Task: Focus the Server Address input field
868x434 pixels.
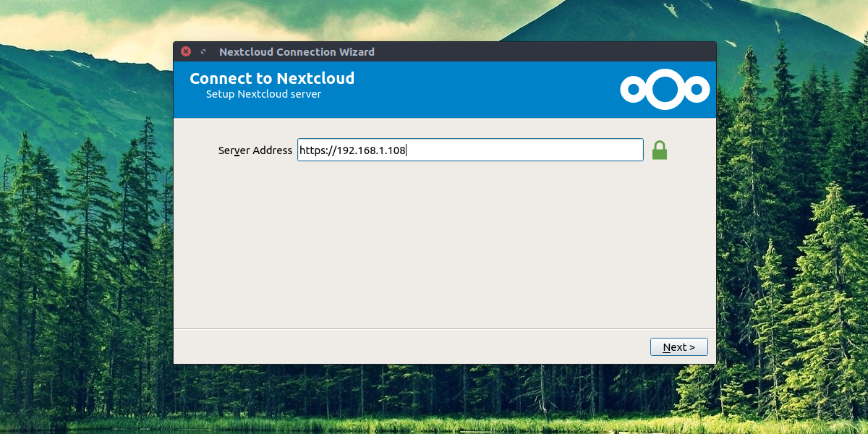Action: click(x=470, y=150)
